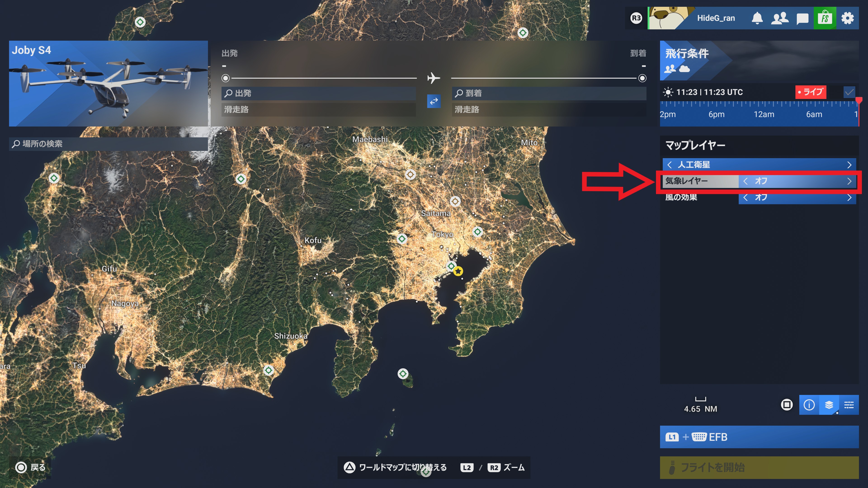
Task: Click right chevron on 気象レイヤー option
Action: tap(849, 181)
